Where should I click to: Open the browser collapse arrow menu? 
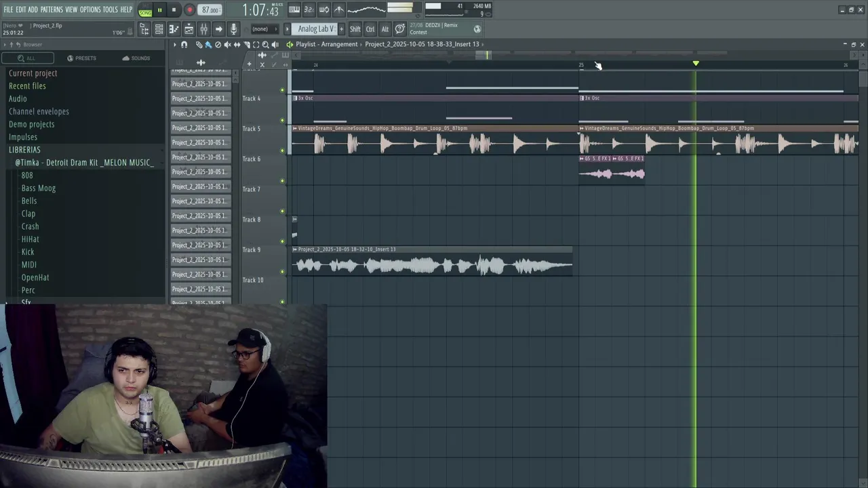pos(4,45)
